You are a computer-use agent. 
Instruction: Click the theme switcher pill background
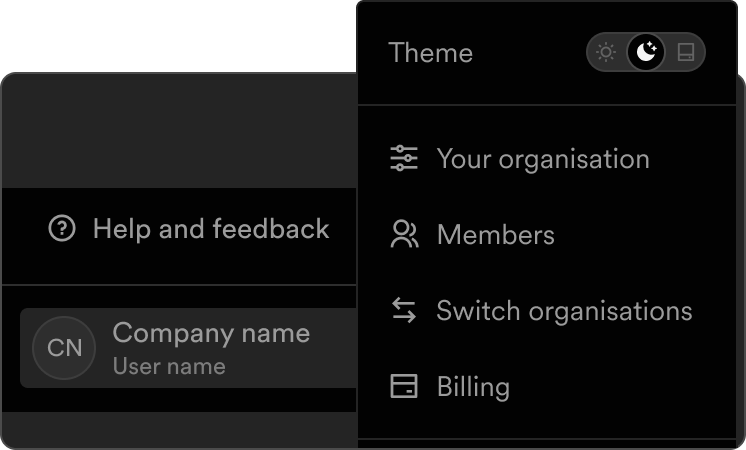(x=666, y=38)
